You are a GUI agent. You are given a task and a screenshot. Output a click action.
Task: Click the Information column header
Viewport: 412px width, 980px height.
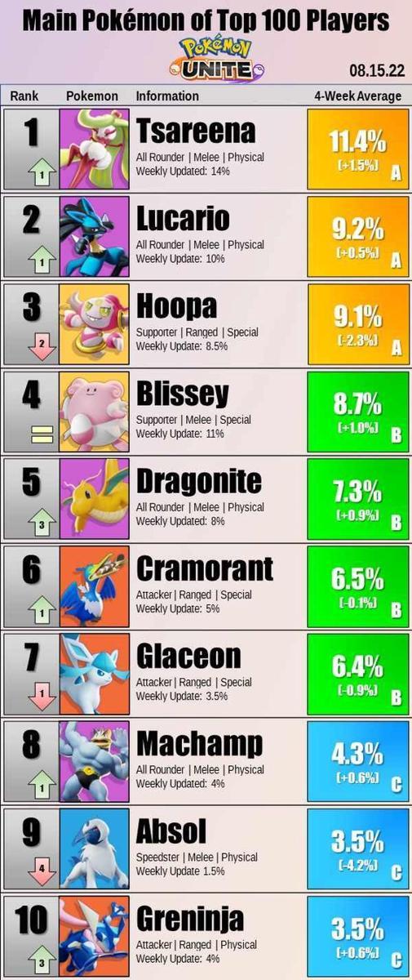point(167,96)
